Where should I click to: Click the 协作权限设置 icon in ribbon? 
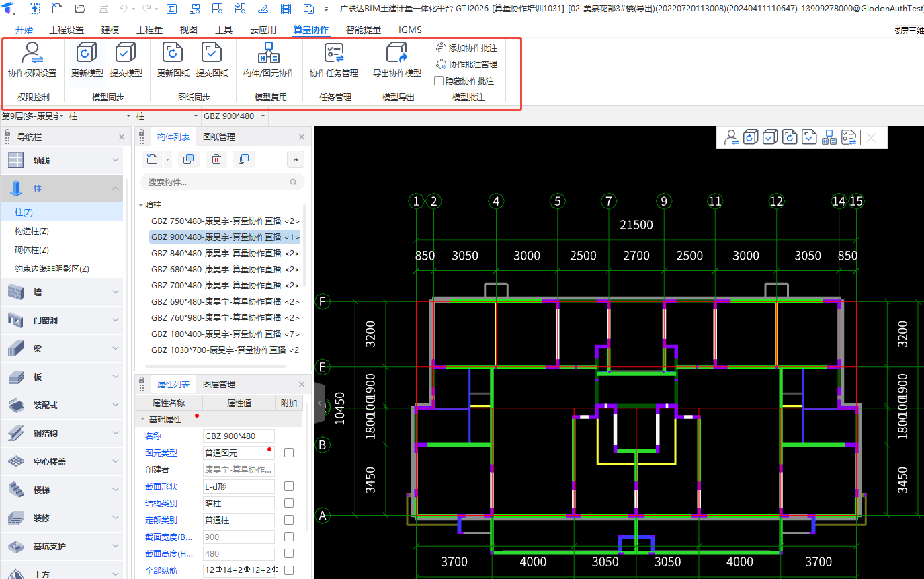(x=32, y=53)
